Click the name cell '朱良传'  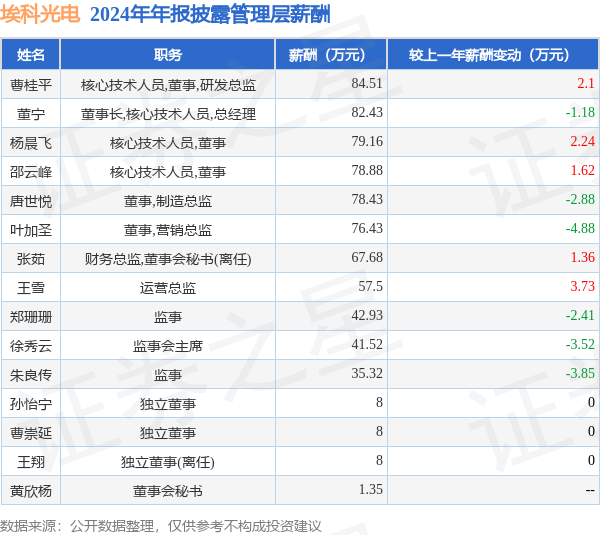tap(31, 375)
